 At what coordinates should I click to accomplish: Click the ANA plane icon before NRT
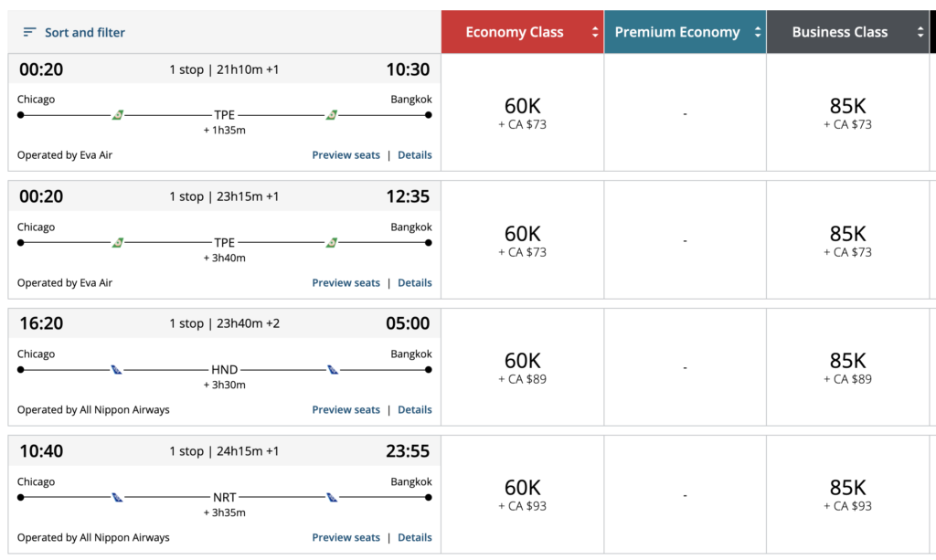116,497
